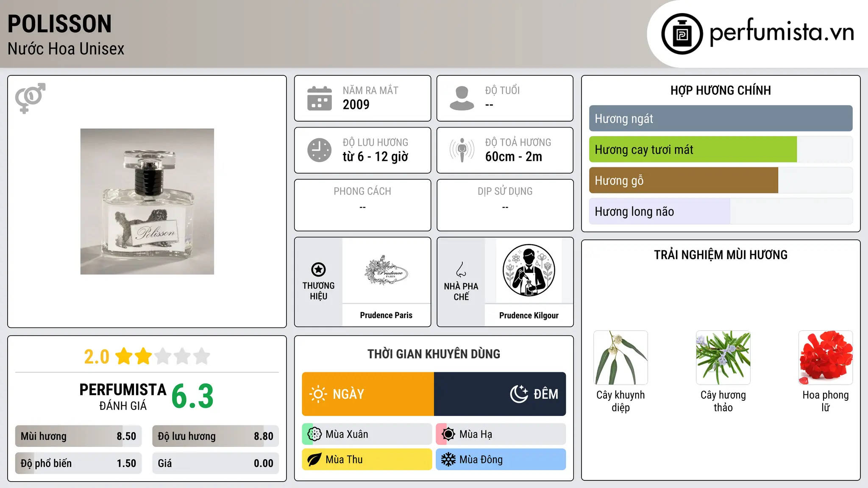Click the sillage icon for Độ toả hương

point(462,150)
